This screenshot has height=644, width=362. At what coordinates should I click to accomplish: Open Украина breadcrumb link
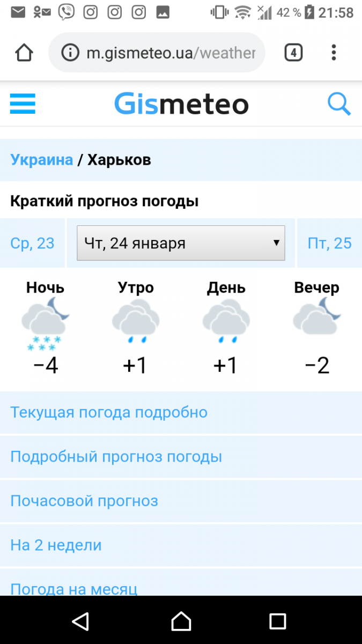coord(42,160)
